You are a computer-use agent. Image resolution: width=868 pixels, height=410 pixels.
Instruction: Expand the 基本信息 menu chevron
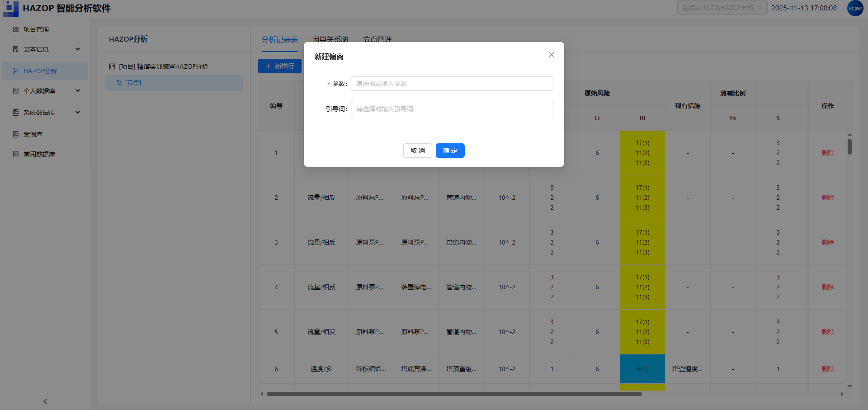[x=78, y=49]
